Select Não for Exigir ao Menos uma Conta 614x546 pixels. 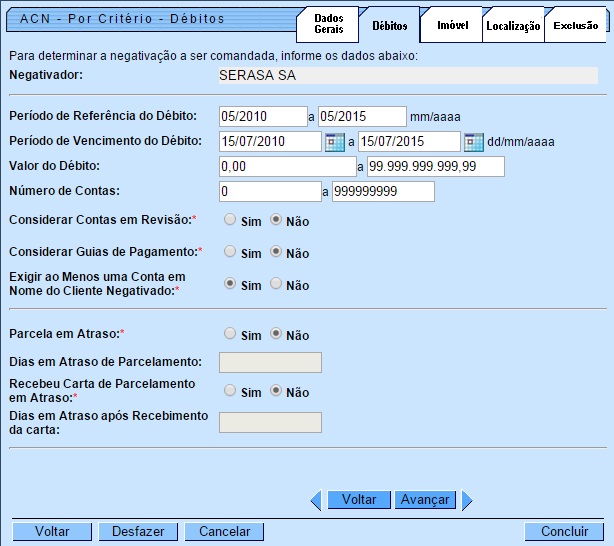(277, 284)
